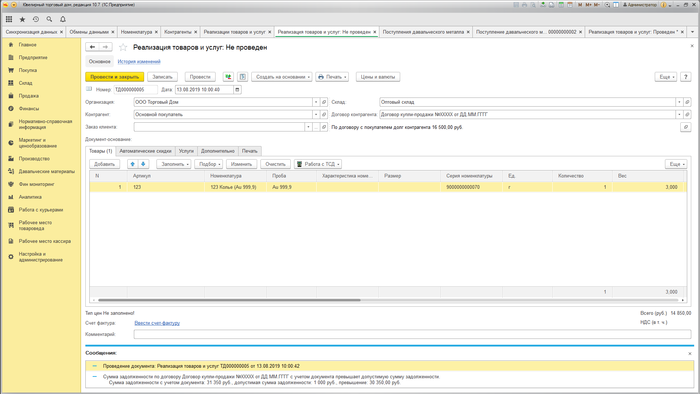The height and width of the screenshot is (394, 700).
Task: Open the table's Еще menu
Action: coord(676,164)
